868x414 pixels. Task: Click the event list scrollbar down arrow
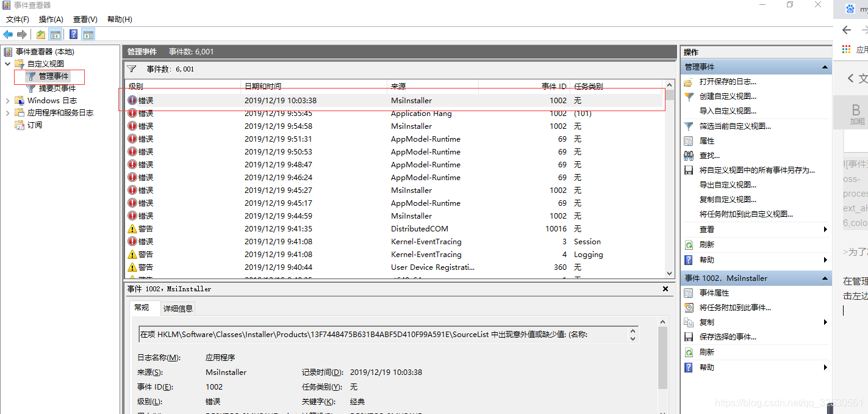(670, 274)
